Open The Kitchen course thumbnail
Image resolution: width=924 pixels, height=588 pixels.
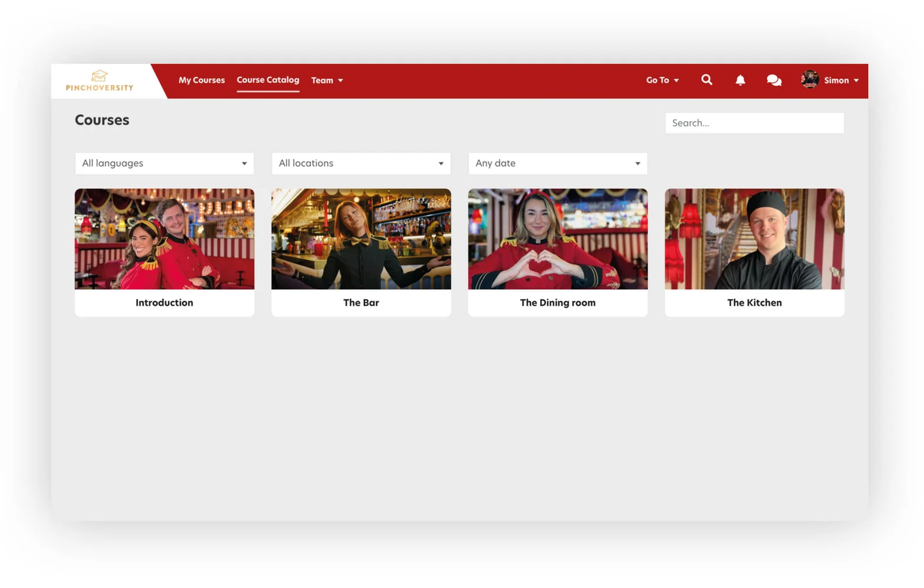click(754, 239)
